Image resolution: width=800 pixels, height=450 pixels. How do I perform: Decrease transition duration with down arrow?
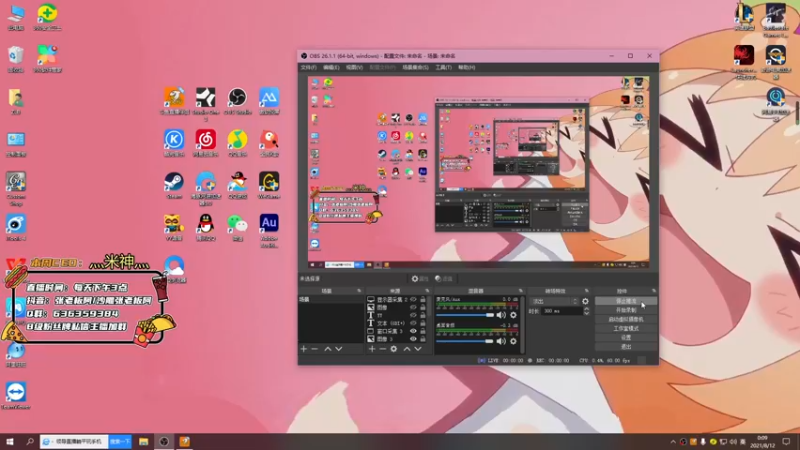586,313
